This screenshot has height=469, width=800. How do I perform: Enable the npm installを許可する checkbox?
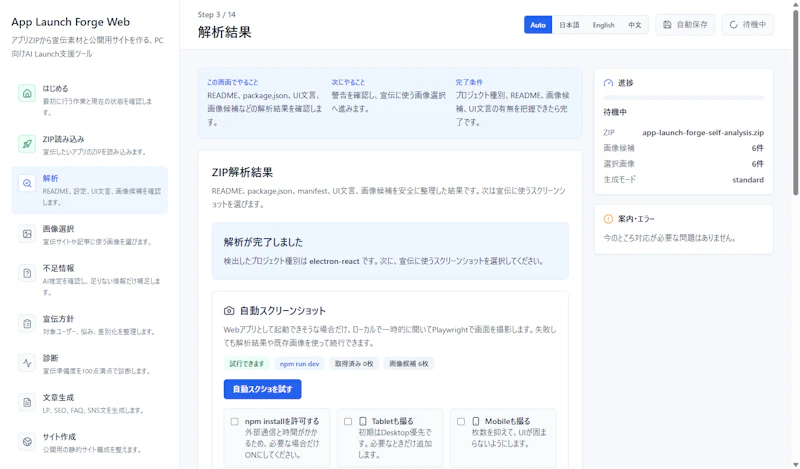tap(234, 422)
